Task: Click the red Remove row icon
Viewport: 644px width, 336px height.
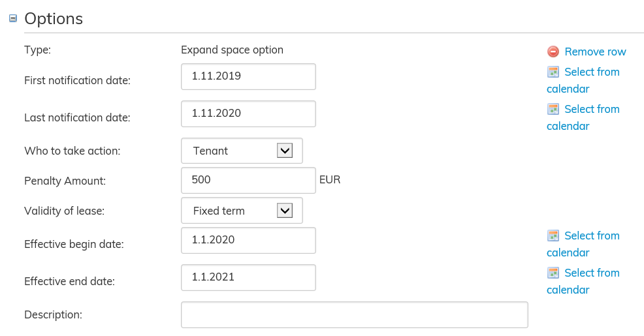Action: [x=553, y=52]
